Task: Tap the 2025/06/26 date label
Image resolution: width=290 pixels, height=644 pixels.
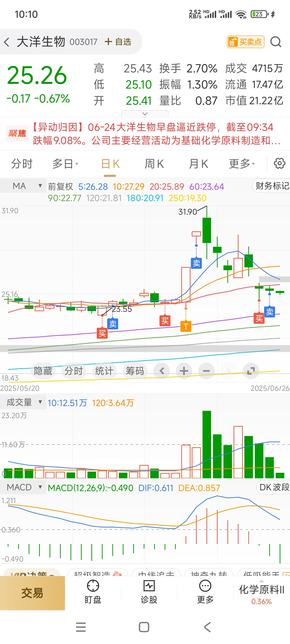Action: point(270,388)
